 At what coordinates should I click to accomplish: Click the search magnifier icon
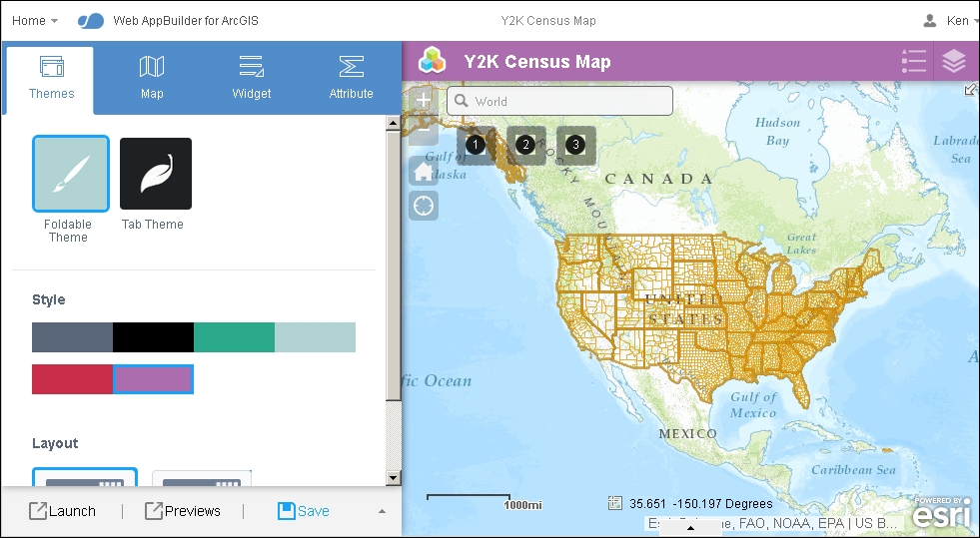pos(462,101)
